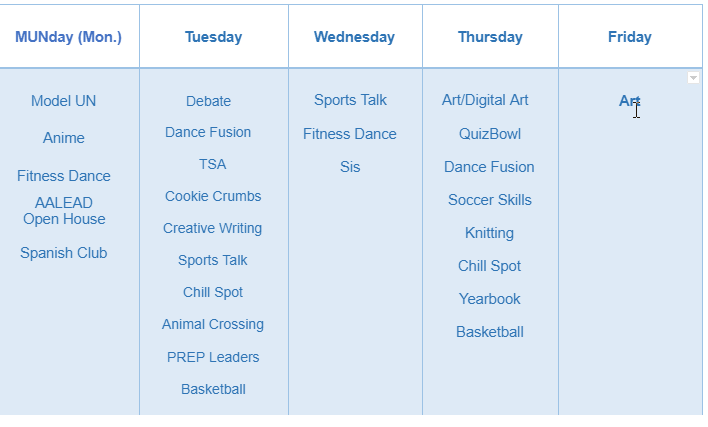Click the Soccer Skills link
The height and width of the screenshot is (427, 708).
click(490, 200)
